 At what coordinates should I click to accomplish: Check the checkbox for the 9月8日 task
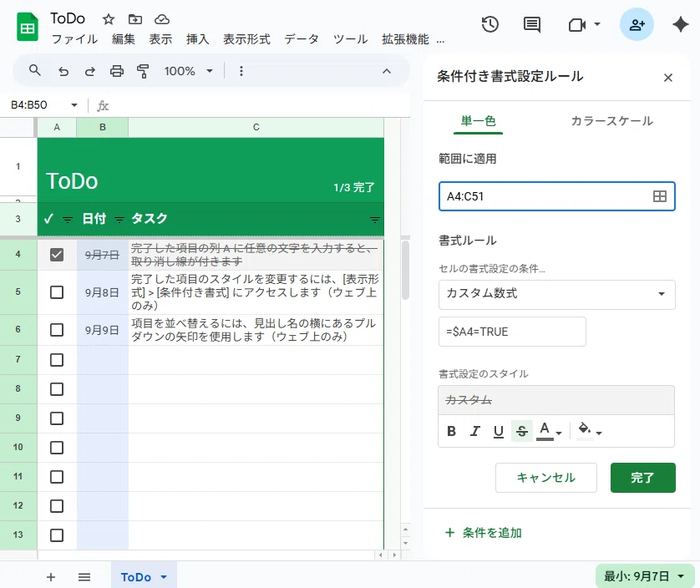57,292
